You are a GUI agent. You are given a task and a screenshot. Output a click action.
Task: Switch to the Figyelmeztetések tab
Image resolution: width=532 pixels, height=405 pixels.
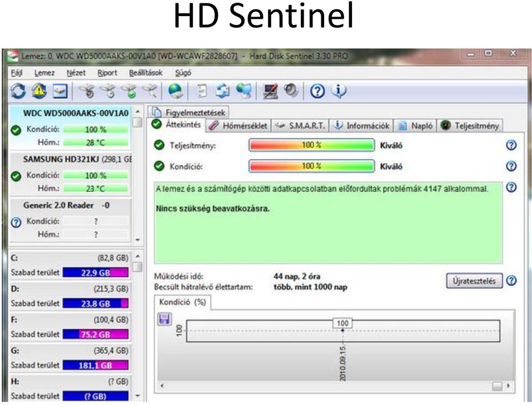[188, 112]
